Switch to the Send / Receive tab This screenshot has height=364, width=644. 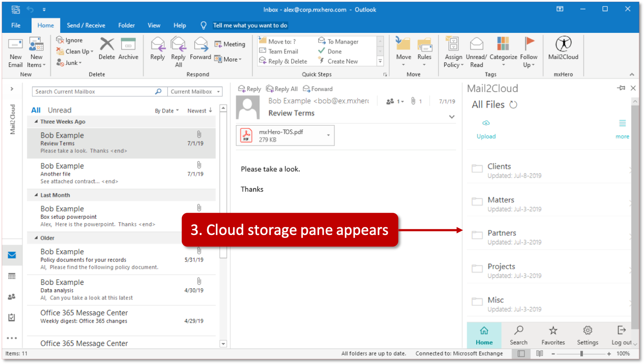click(x=86, y=25)
